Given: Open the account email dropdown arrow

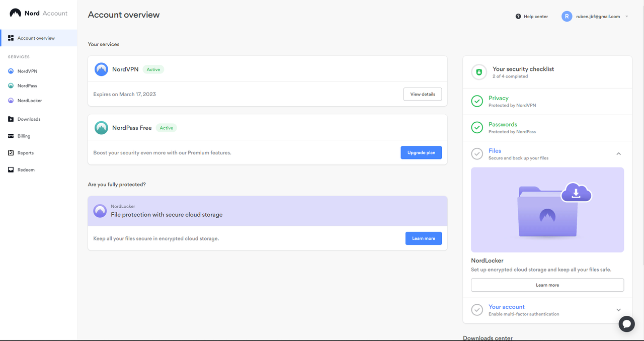Looking at the screenshot, I should coord(627,17).
